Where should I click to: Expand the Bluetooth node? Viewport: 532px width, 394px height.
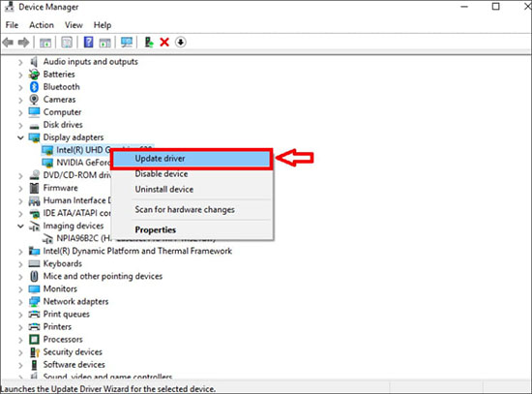pyautogui.click(x=20, y=87)
